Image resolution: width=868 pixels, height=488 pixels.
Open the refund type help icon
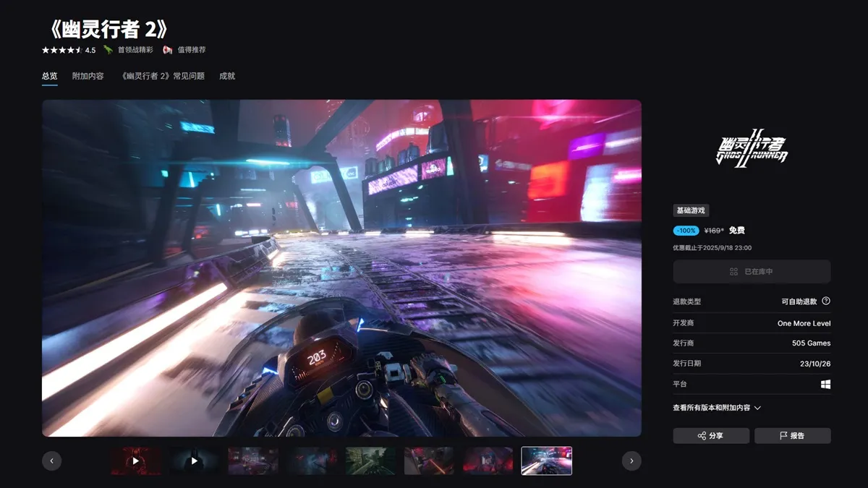pos(826,301)
